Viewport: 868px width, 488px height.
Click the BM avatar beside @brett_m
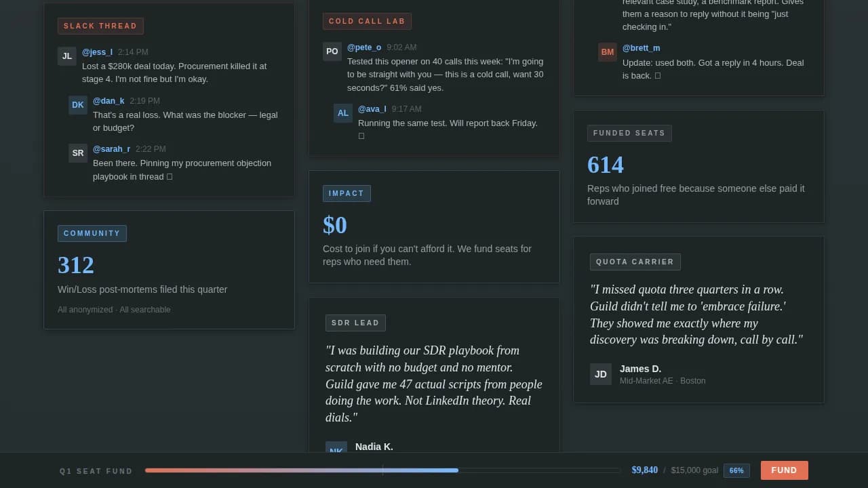(x=607, y=52)
